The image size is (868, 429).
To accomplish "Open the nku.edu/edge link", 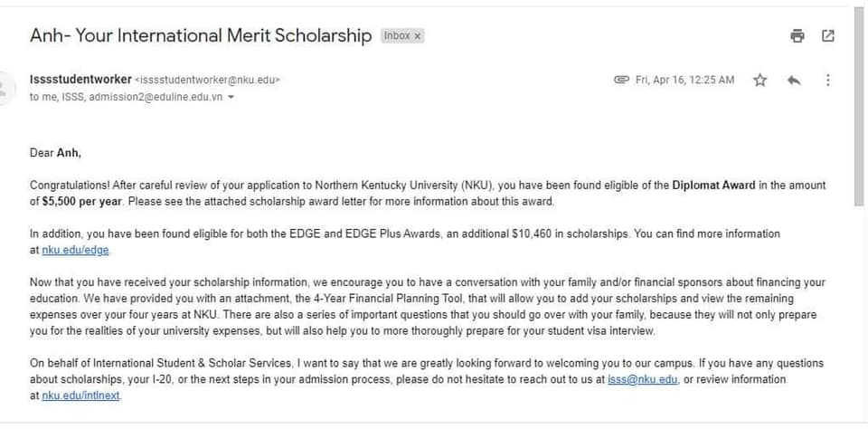I will click(x=81, y=250).
